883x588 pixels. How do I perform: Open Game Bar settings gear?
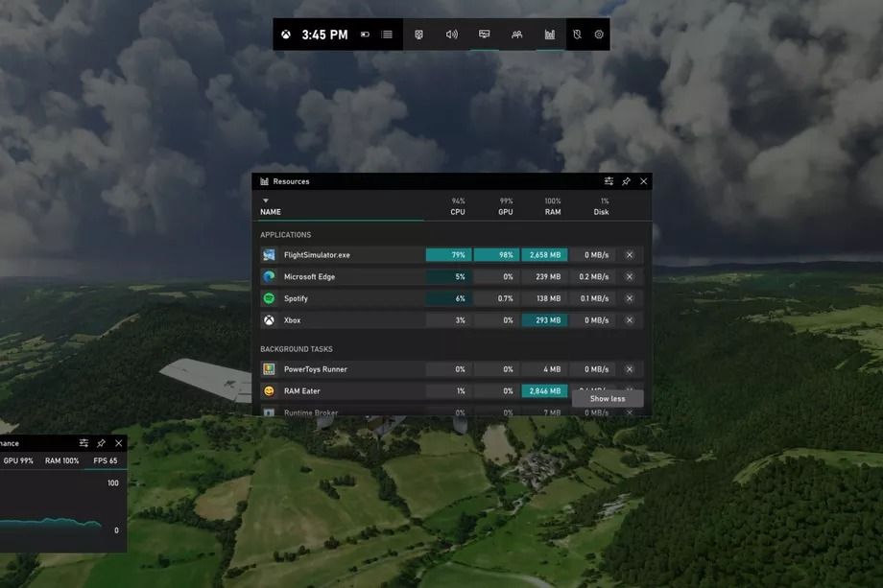(599, 35)
